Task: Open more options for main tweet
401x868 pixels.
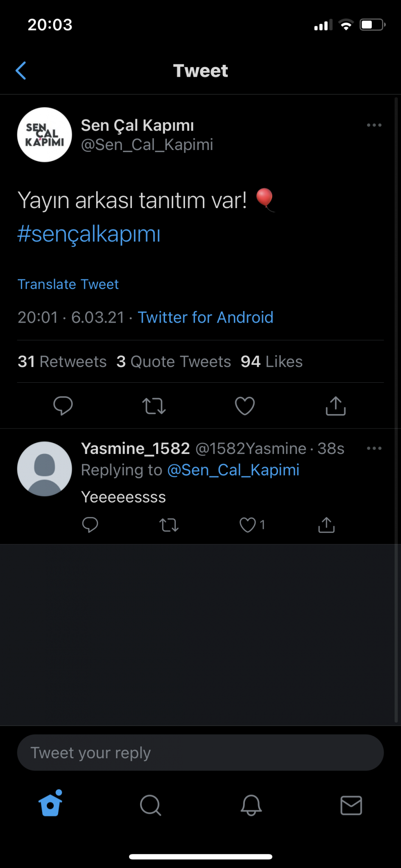Action: (x=374, y=125)
